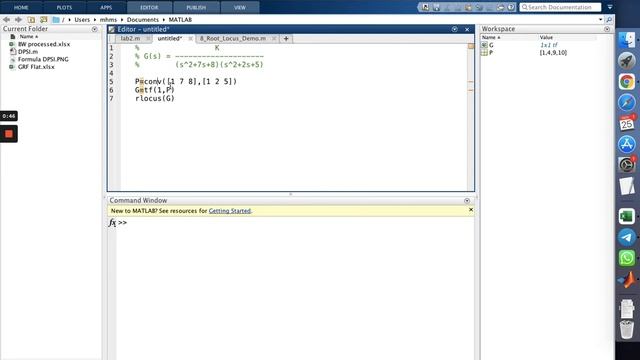Open the VIEW ribbon tab
This screenshot has width=640, height=360.
(240, 7)
